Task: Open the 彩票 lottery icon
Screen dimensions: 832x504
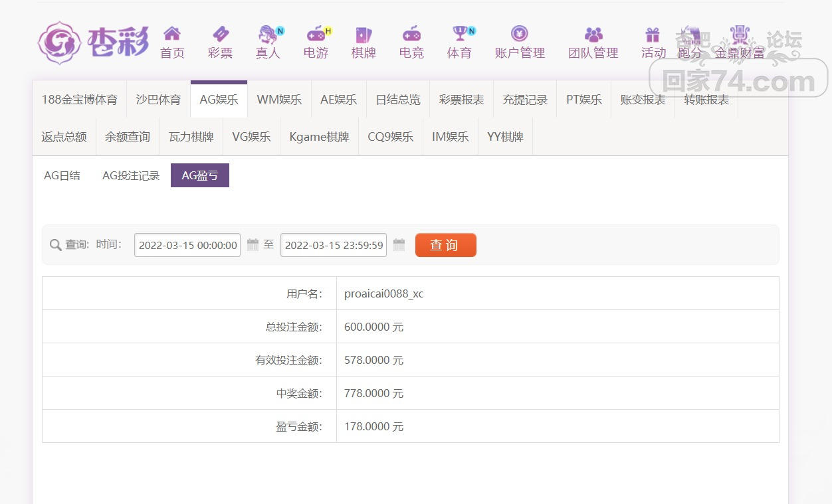Action: [x=220, y=34]
